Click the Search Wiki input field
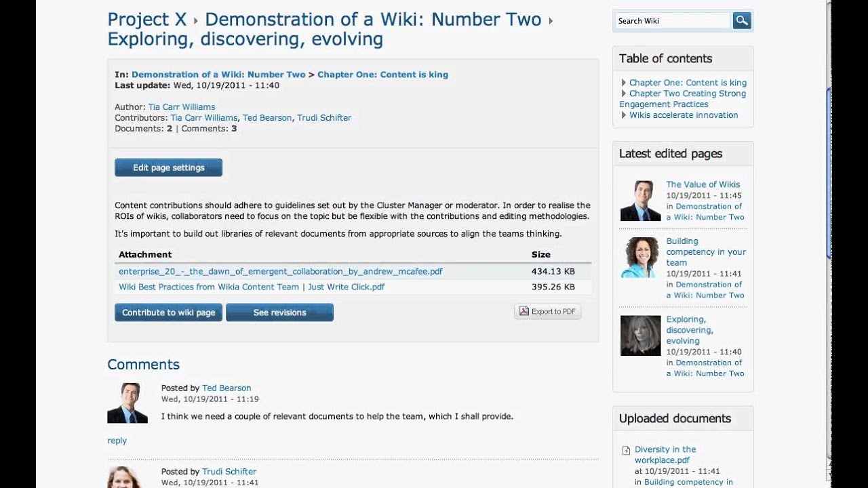This screenshot has width=868, height=488. coord(673,21)
